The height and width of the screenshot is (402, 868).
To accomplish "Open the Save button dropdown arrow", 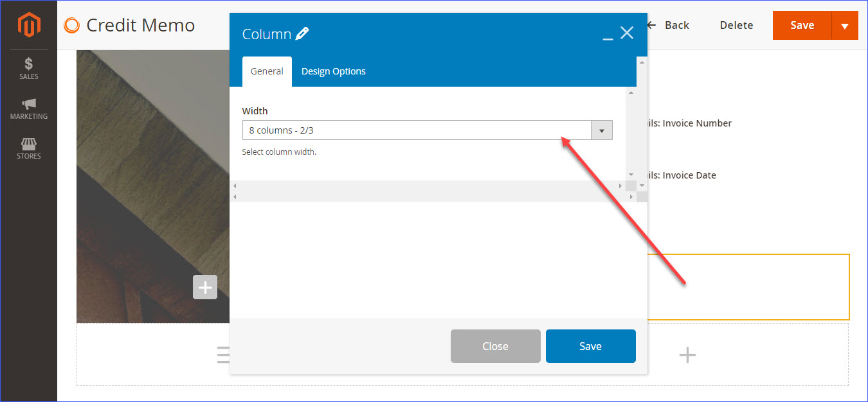I will [x=845, y=25].
